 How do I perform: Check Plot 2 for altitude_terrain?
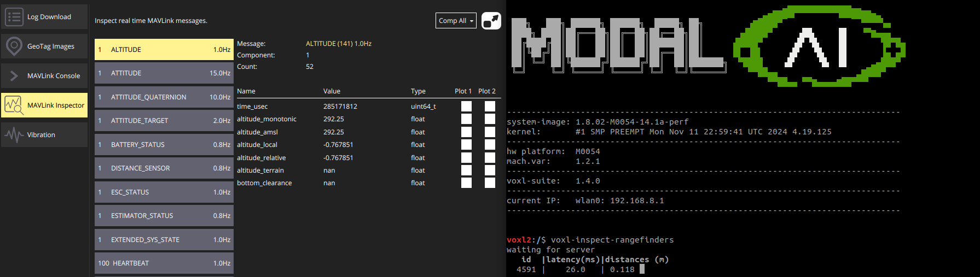click(x=490, y=170)
